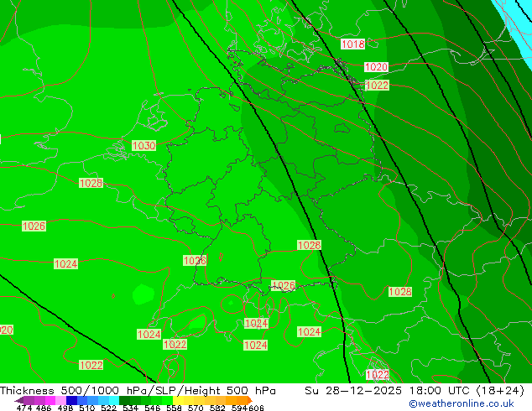Click the legend value 474

tap(24, 408)
